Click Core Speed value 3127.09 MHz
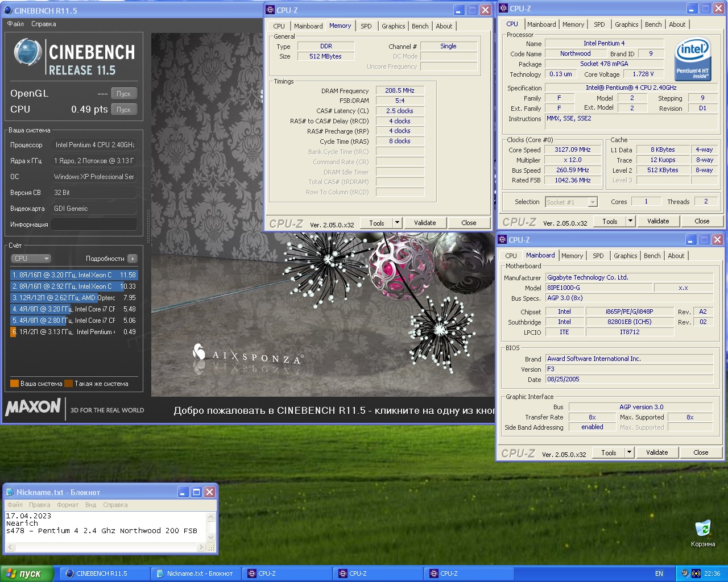Image resolution: width=728 pixels, height=582 pixels. point(573,150)
